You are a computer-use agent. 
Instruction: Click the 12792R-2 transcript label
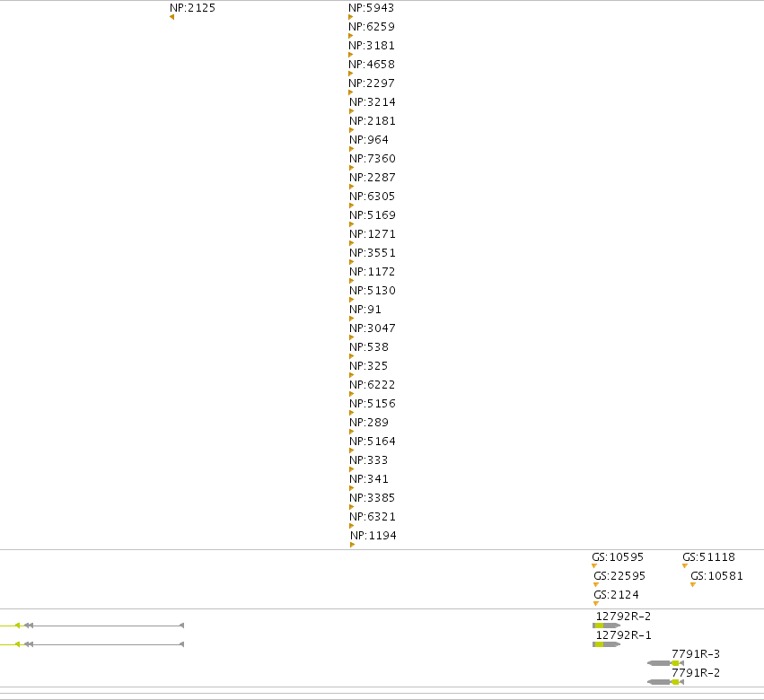click(x=623, y=617)
